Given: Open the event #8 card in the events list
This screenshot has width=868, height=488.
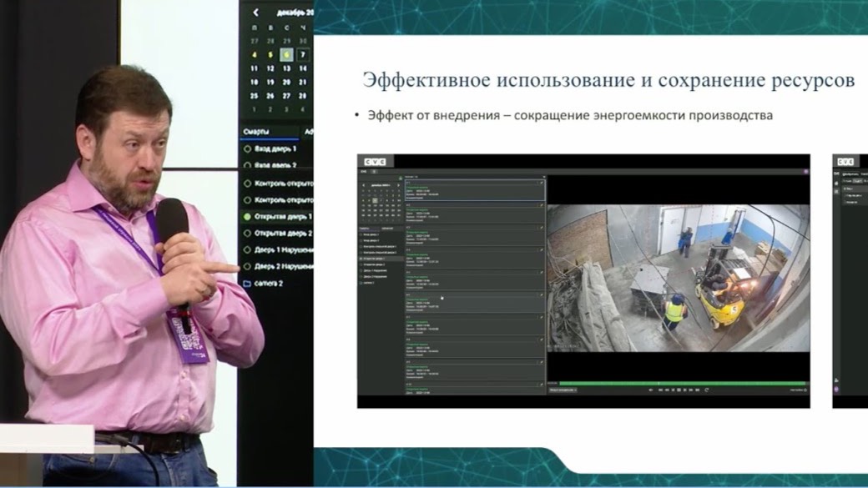Looking at the screenshot, I should (x=475, y=348).
